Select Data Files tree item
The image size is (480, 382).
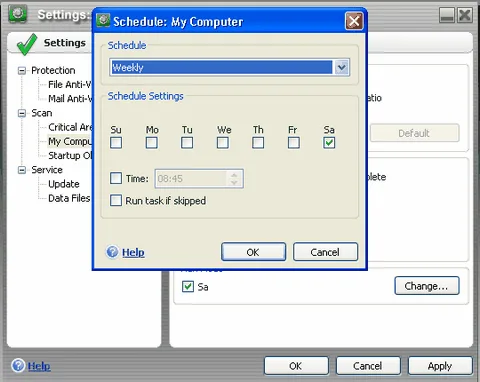pos(69,198)
